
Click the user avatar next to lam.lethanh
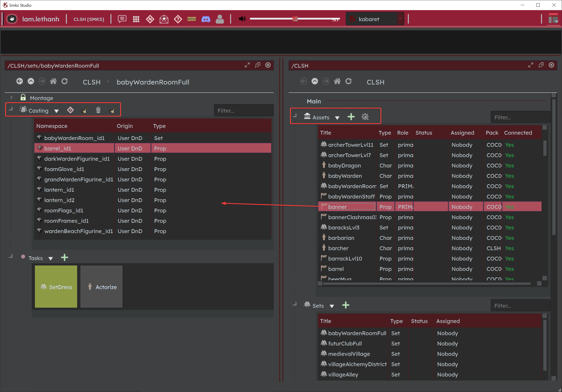pos(12,19)
